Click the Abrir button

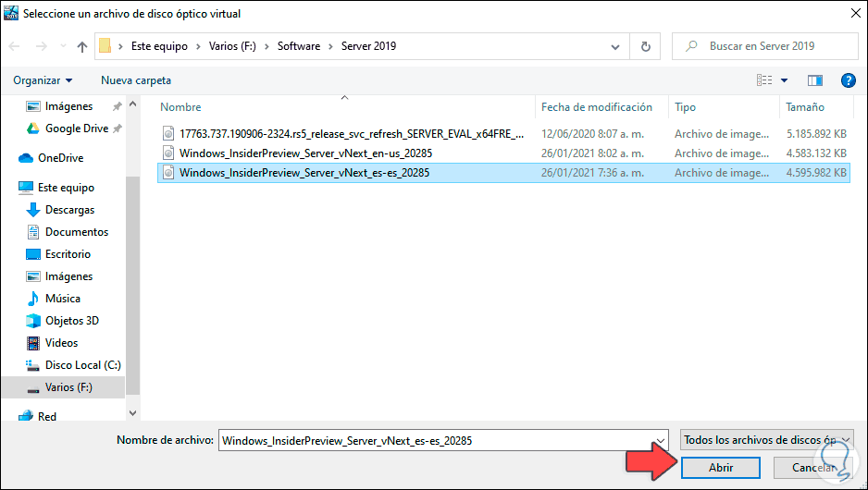[721, 468]
